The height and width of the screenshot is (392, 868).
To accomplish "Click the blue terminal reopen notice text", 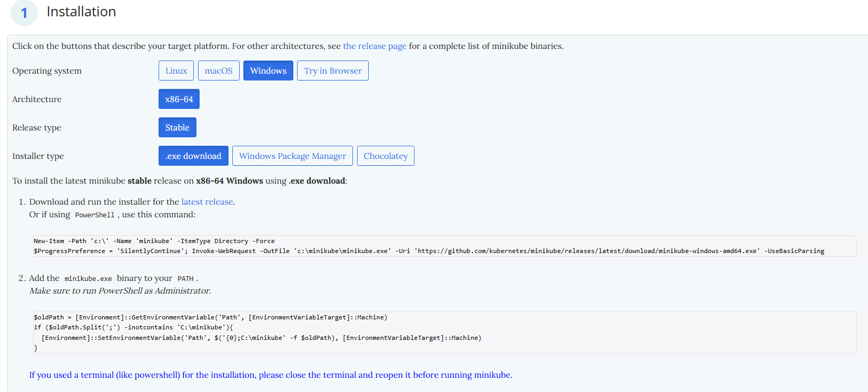I will click(270, 375).
